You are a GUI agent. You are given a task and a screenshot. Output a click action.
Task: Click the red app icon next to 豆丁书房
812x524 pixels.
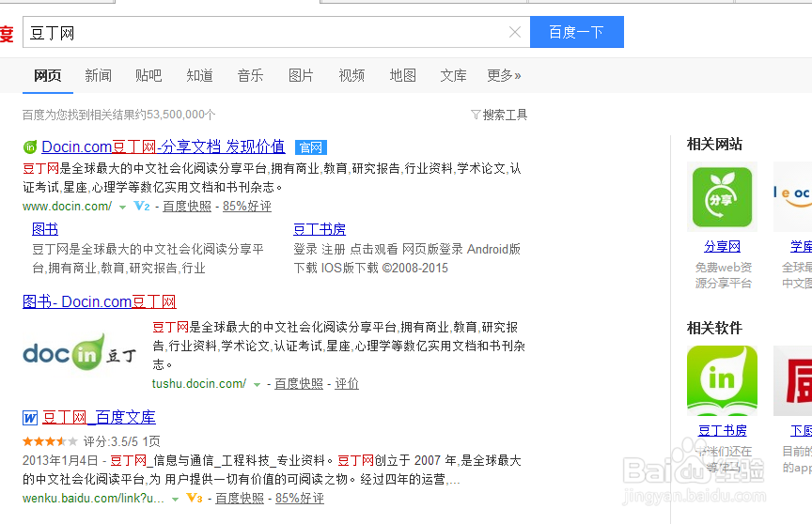pos(792,380)
